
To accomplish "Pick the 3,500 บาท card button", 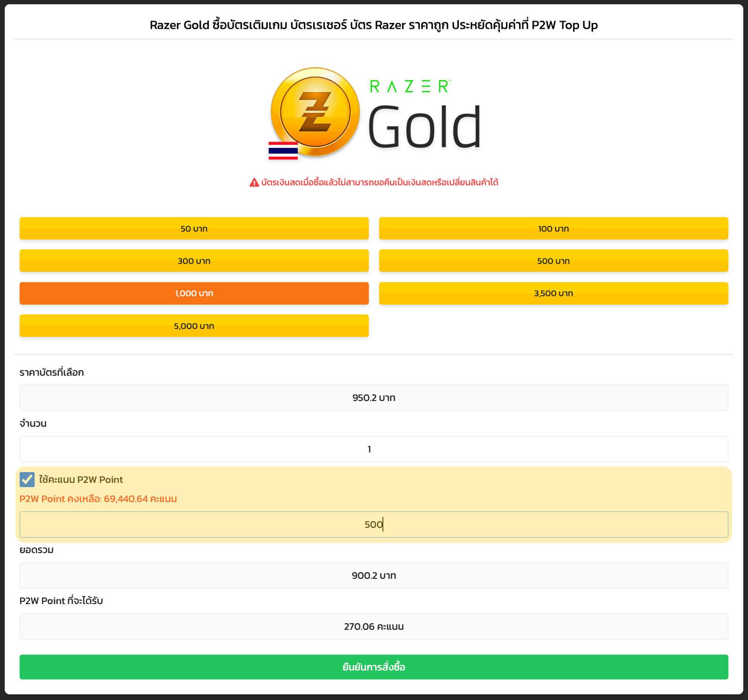I will tap(553, 294).
